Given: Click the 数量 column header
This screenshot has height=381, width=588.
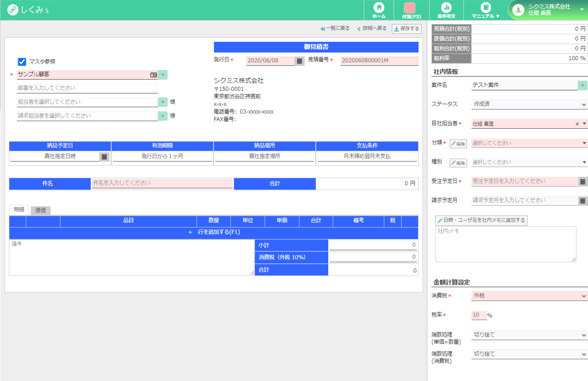Looking at the screenshot, I should coord(214,221).
